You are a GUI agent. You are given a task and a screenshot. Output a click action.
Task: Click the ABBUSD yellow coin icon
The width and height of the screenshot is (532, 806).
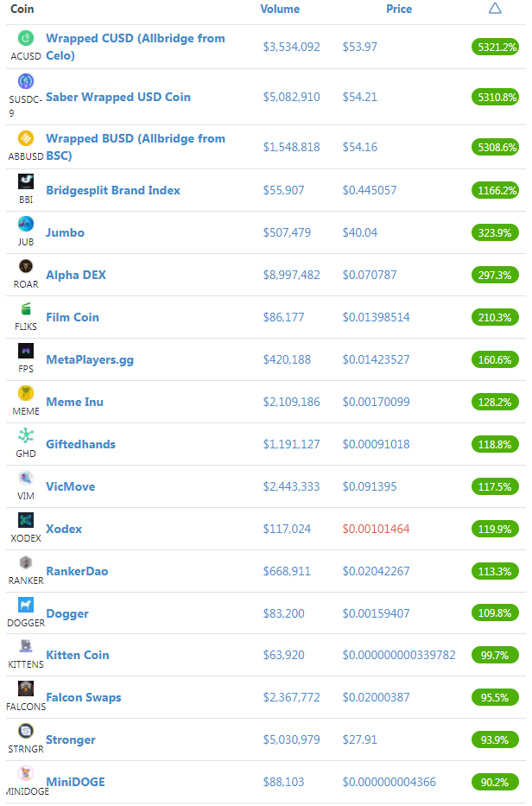[x=26, y=138]
